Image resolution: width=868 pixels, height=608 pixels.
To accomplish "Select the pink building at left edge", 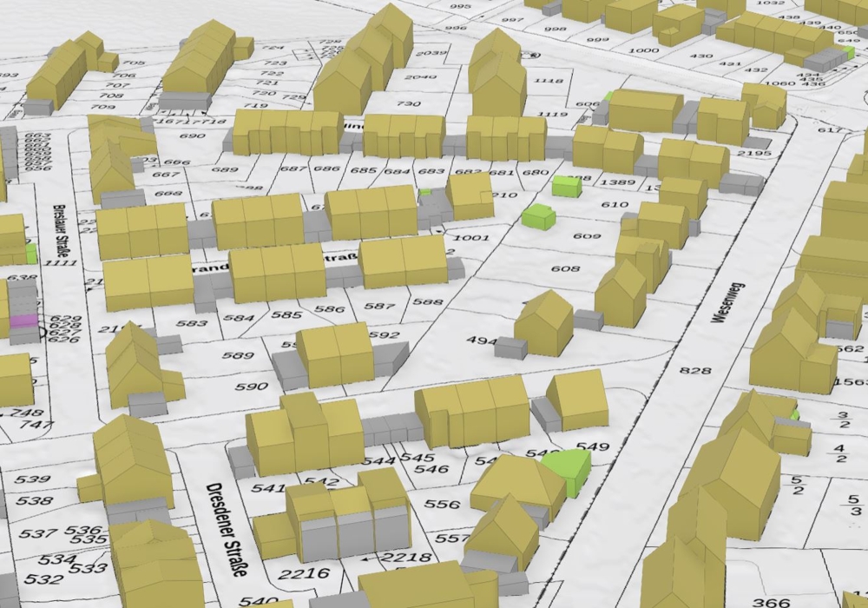I will coord(23,321).
